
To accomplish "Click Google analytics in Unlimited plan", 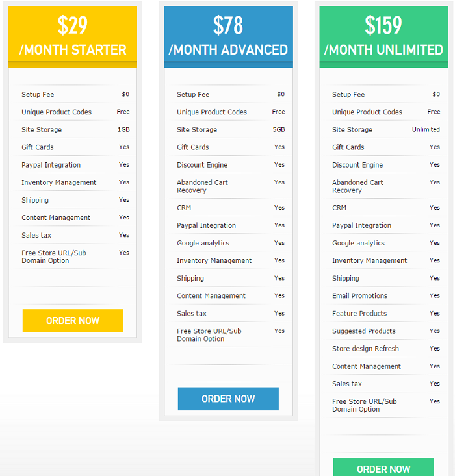I will coord(358,244).
